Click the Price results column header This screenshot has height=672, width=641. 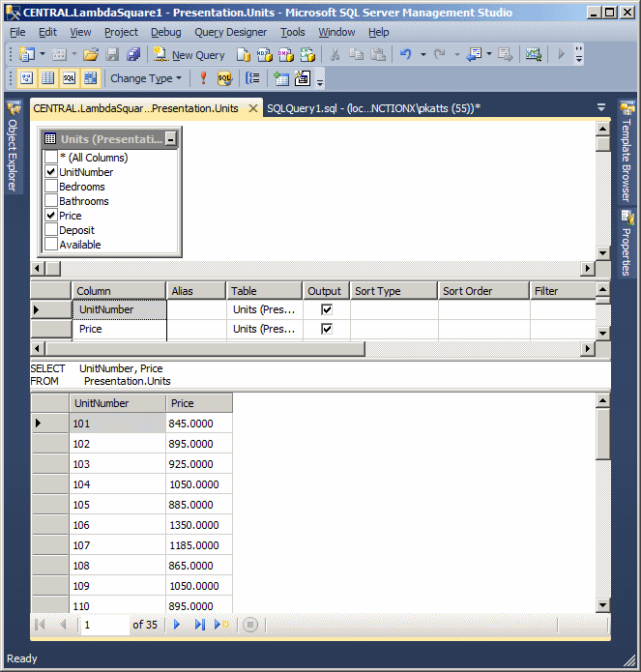click(199, 403)
